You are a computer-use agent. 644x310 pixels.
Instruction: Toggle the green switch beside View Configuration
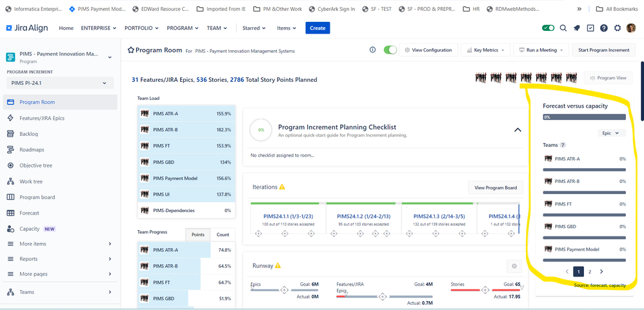390,50
